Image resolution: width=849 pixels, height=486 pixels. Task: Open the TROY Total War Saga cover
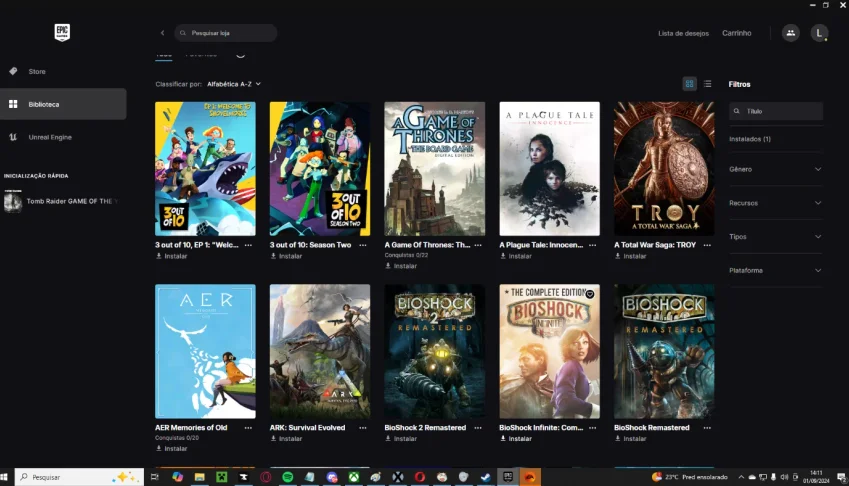point(664,169)
